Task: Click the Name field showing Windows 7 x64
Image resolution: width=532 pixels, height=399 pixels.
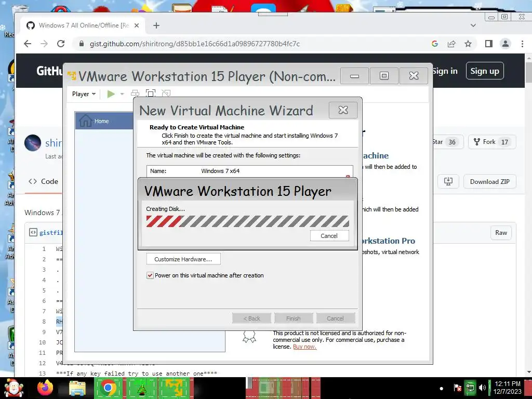Action: tap(250, 171)
